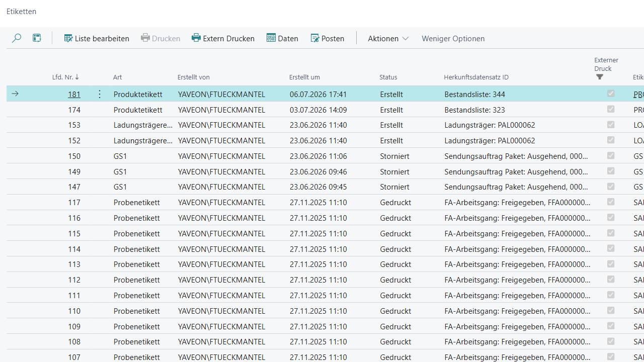The height and width of the screenshot is (362, 644).
Task: Select row number 153
Action: 74,125
